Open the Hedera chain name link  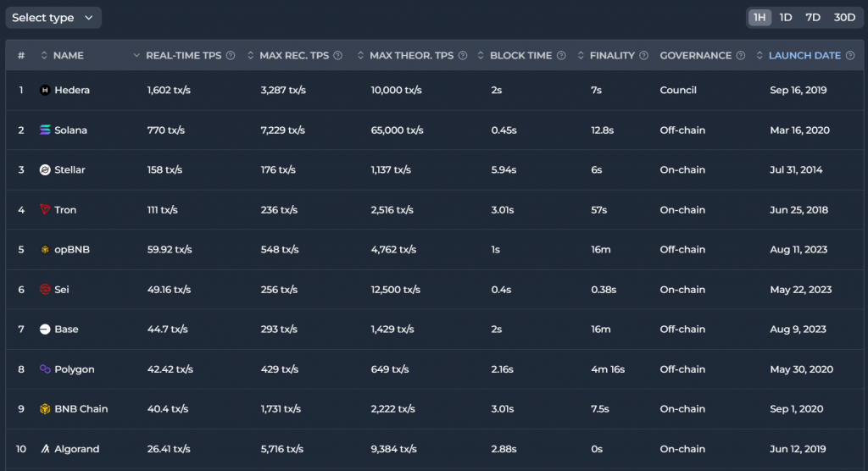click(72, 90)
